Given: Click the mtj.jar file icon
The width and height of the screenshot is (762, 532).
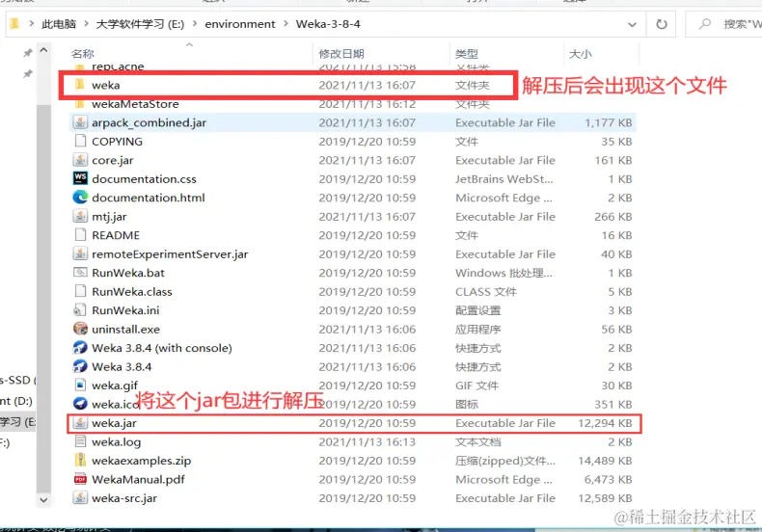Looking at the screenshot, I should point(80,217).
